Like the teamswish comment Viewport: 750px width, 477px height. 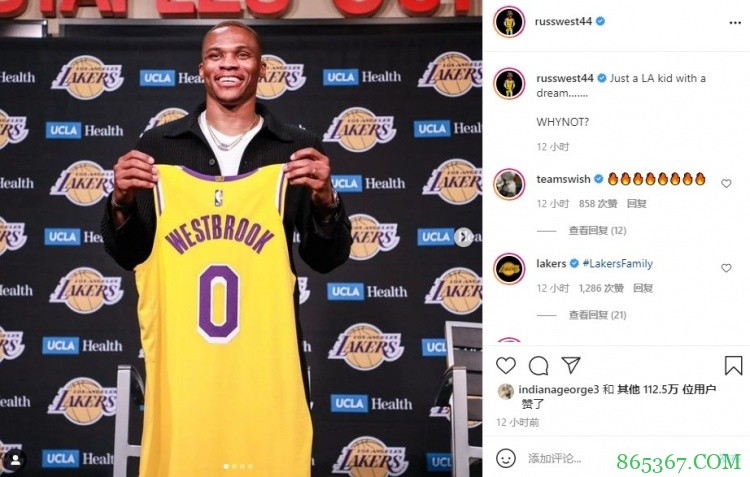(726, 183)
